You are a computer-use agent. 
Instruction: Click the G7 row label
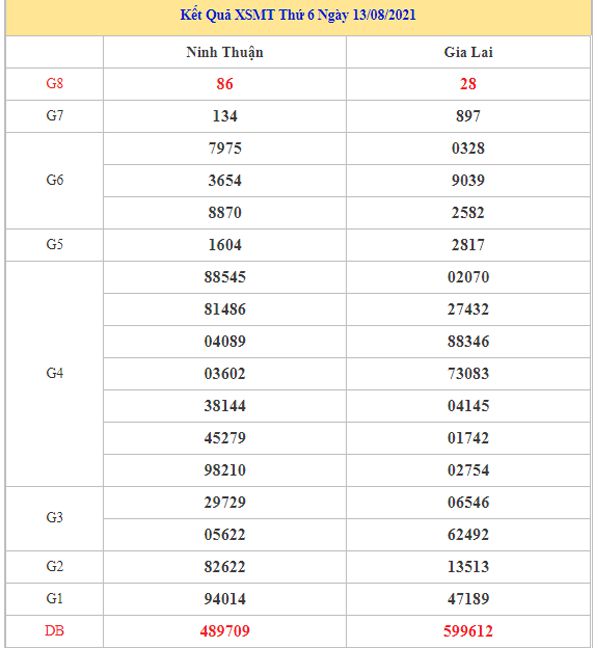(55, 116)
